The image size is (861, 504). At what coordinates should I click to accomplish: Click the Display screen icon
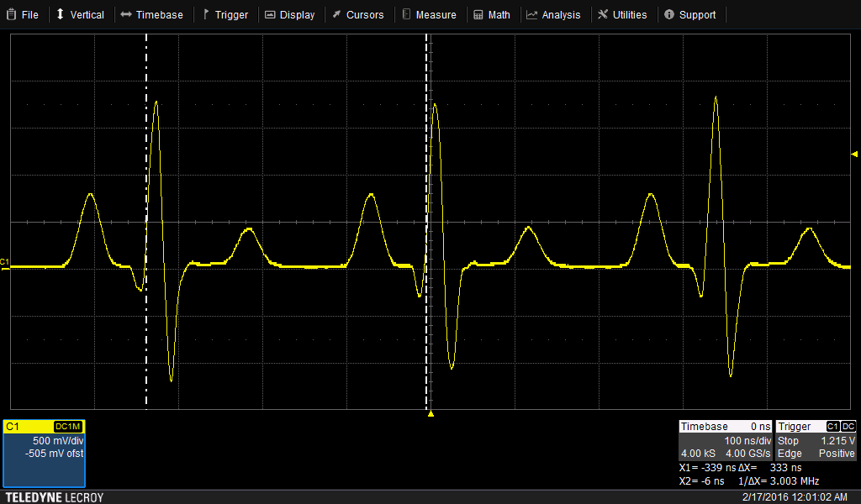[269, 14]
